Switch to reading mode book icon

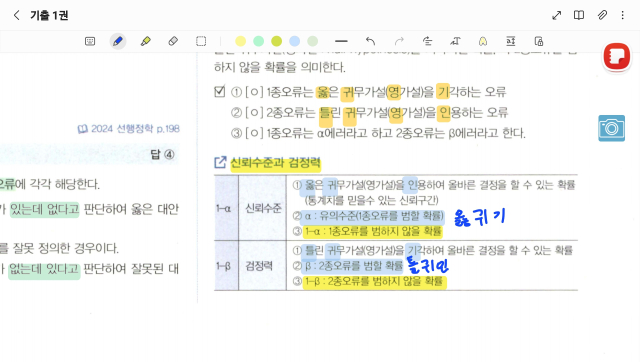tap(579, 16)
